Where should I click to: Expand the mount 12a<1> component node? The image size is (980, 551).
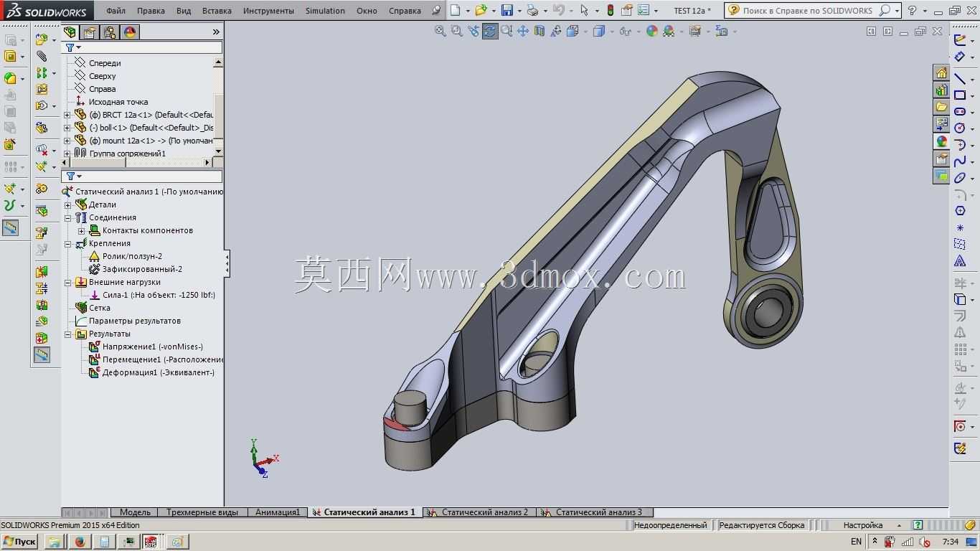pos(67,141)
